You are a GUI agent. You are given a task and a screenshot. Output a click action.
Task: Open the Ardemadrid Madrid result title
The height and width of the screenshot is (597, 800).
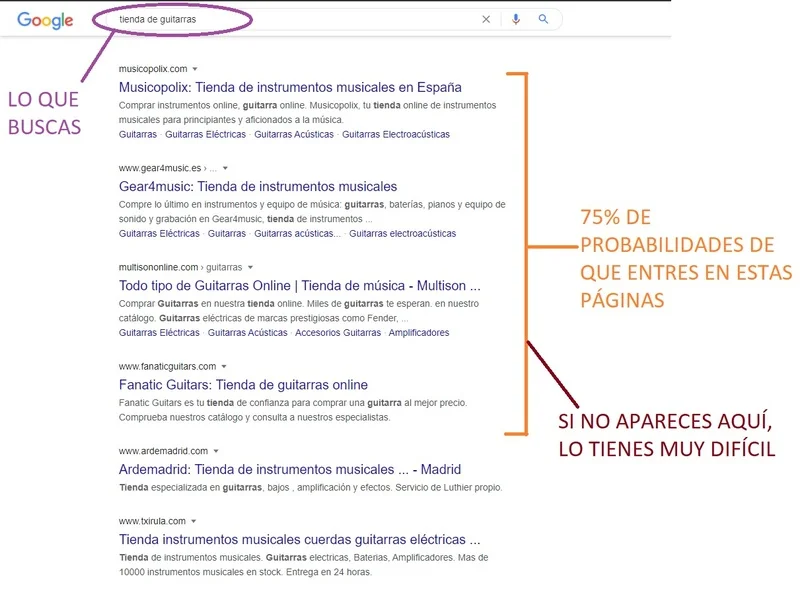pos(289,469)
